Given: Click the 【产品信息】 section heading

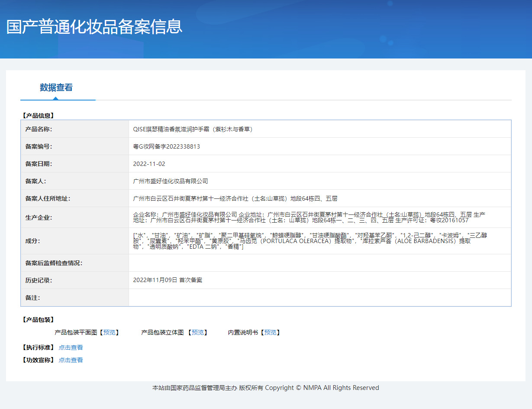Looking at the screenshot, I should 38,116.
